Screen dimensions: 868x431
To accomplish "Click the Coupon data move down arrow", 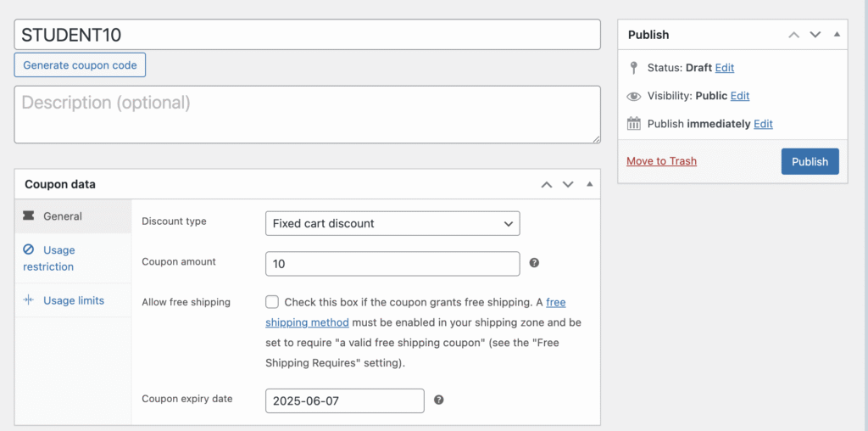I will [x=568, y=184].
